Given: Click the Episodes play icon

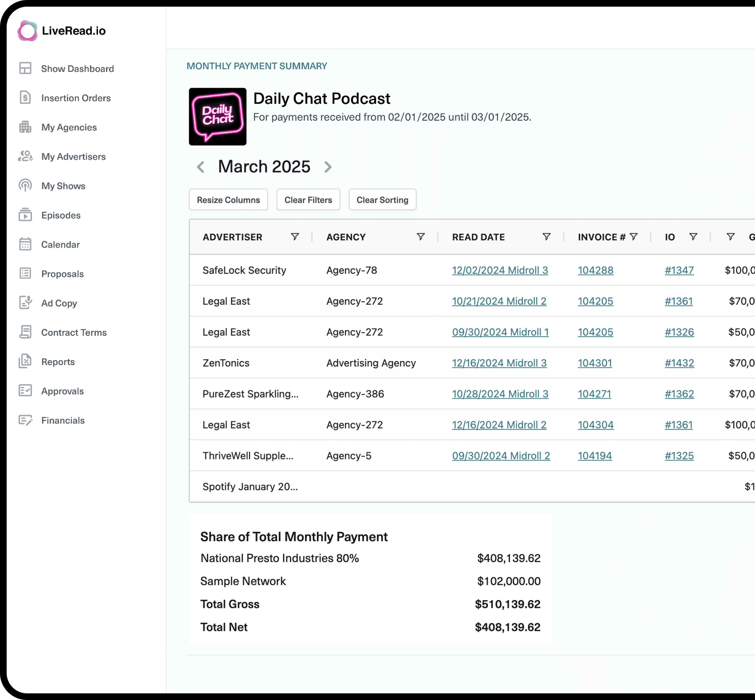Looking at the screenshot, I should (25, 215).
